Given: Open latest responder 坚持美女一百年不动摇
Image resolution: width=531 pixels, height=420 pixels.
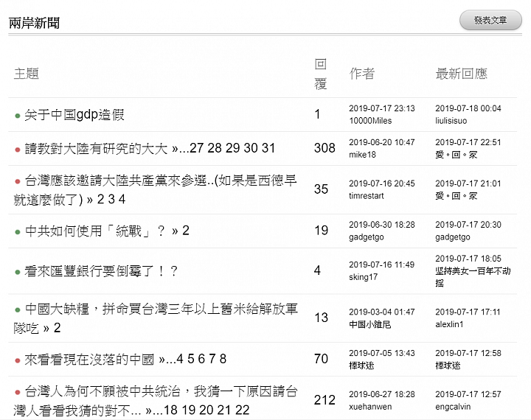Looking at the screenshot, I should point(473,277).
